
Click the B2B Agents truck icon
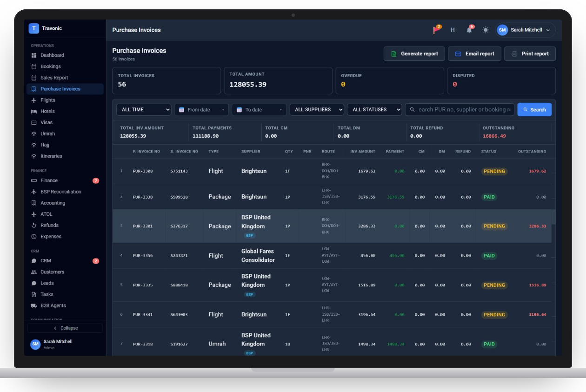(34, 306)
